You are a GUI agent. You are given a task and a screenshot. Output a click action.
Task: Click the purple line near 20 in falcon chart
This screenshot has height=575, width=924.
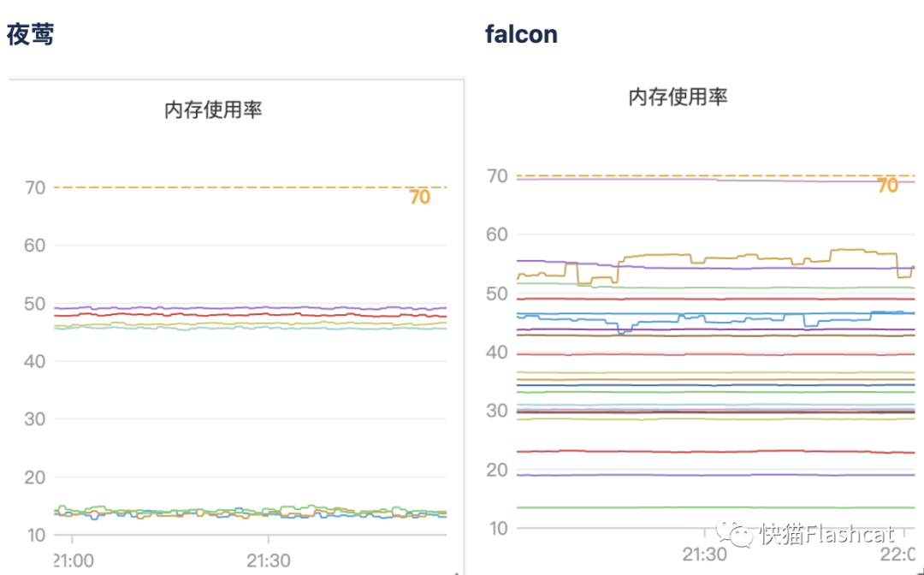[684, 475]
